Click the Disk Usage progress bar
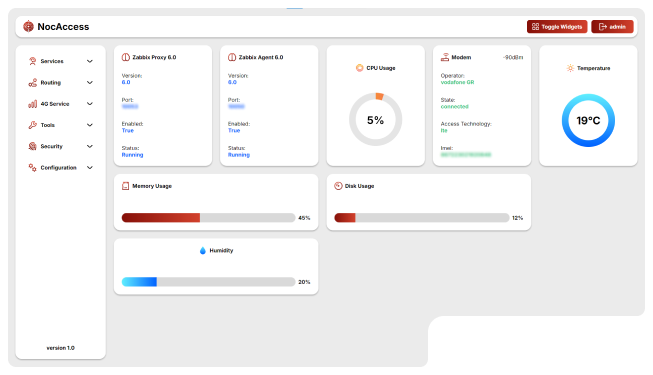The width and height of the screenshot is (653, 375). [x=421, y=218]
